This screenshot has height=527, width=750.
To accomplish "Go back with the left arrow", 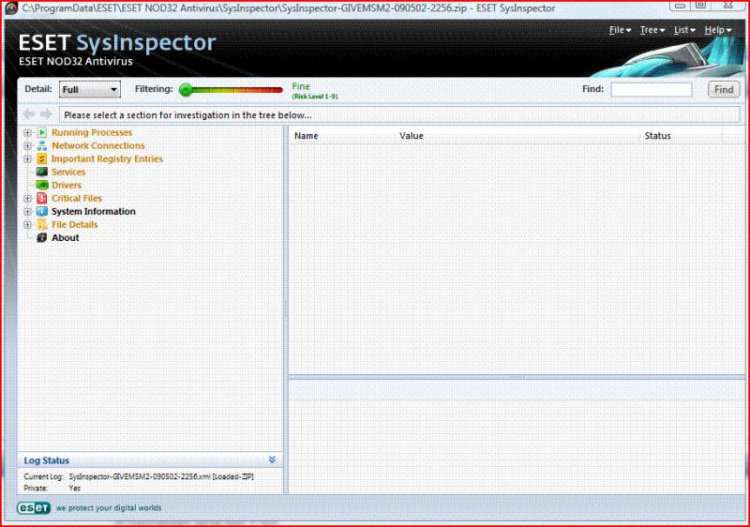I will (x=29, y=114).
